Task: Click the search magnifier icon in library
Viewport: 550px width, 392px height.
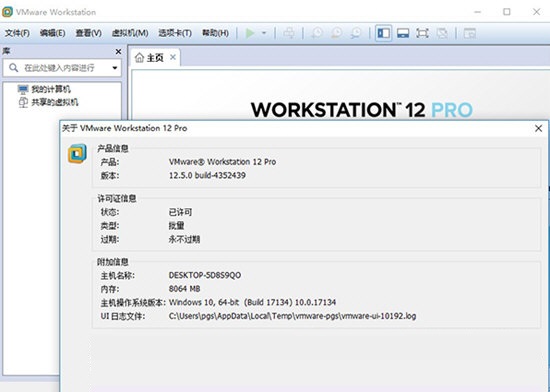Action: [13, 67]
